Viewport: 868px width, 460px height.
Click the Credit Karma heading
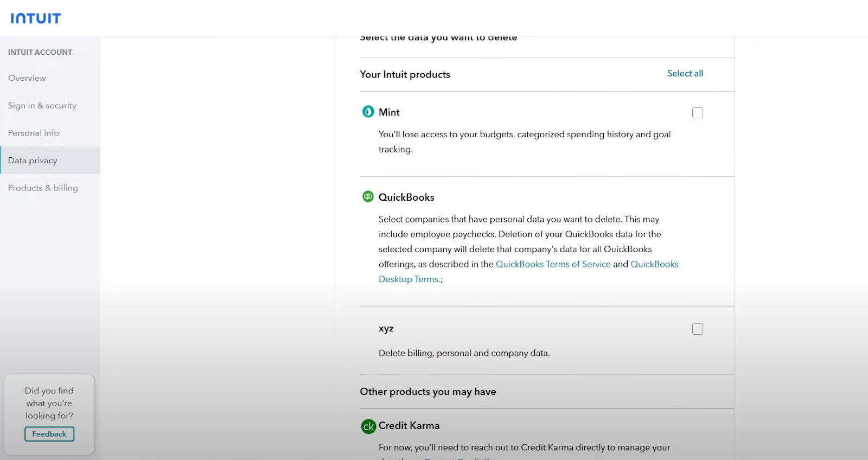coord(409,426)
